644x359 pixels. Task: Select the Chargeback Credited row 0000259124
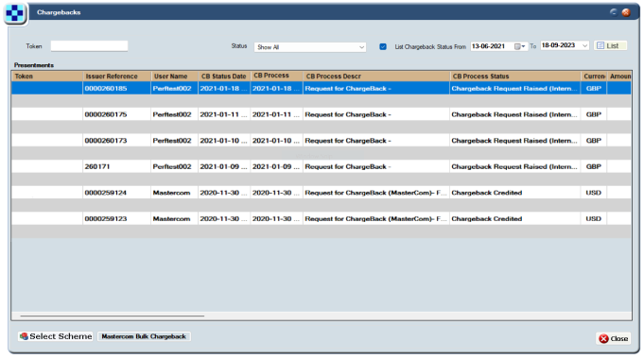point(322,193)
